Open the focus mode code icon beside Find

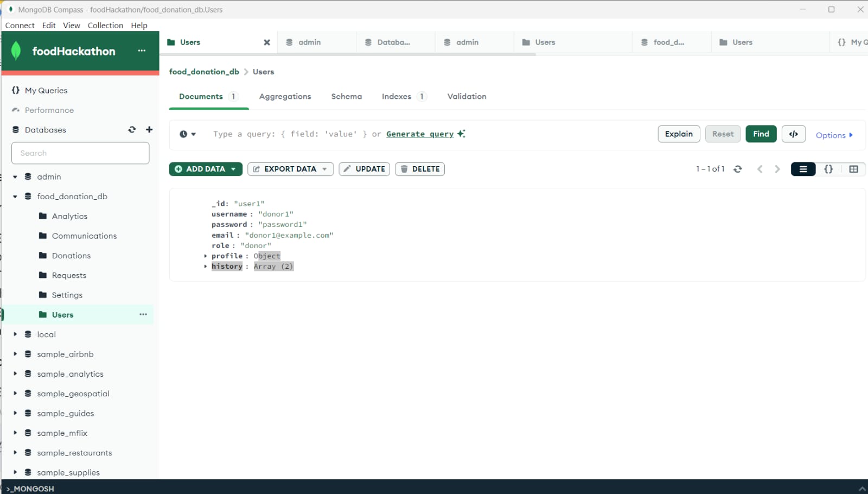(793, 134)
